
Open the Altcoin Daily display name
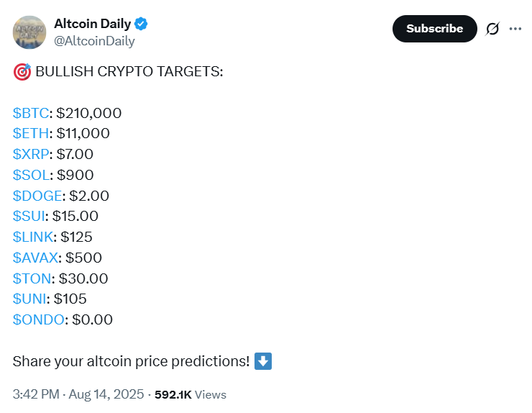click(x=93, y=24)
